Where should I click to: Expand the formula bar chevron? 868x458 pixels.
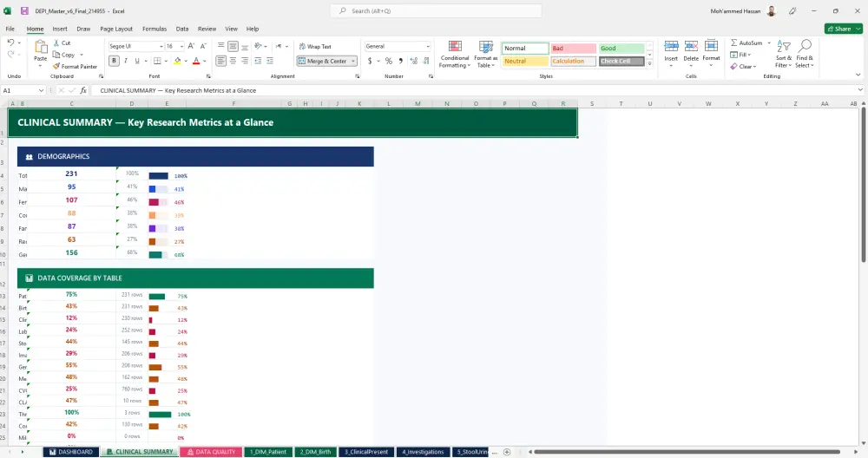coord(859,89)
